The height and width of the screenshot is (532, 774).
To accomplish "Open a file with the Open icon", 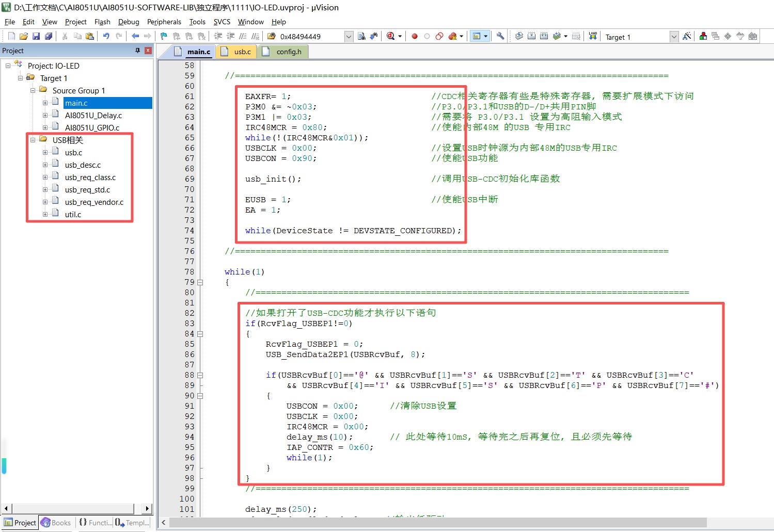I will pos(24,36).
